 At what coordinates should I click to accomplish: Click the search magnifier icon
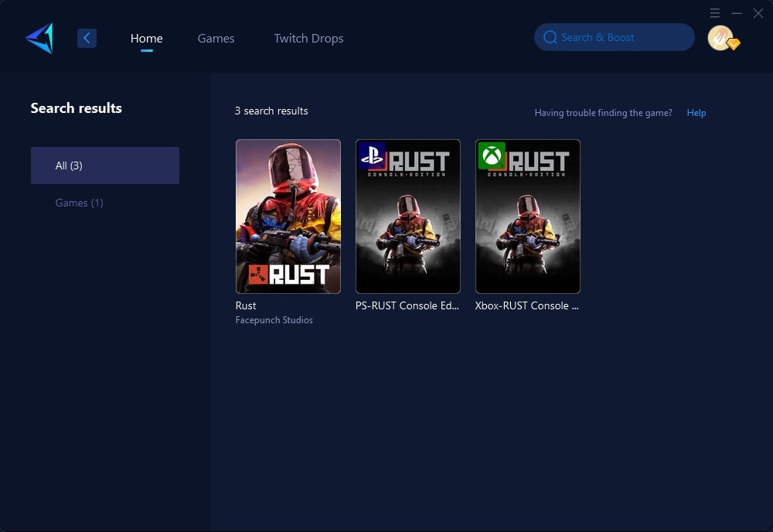[x=550, y=37]
